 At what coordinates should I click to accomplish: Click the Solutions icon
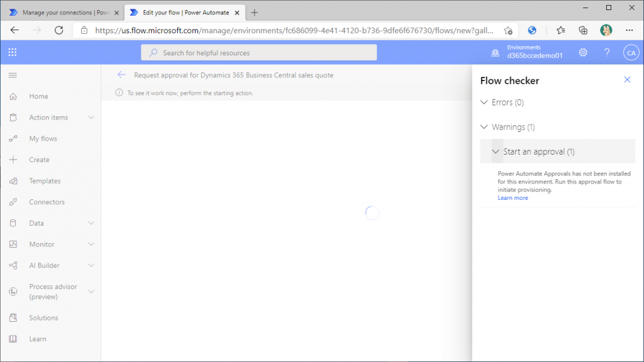[13, 317]
